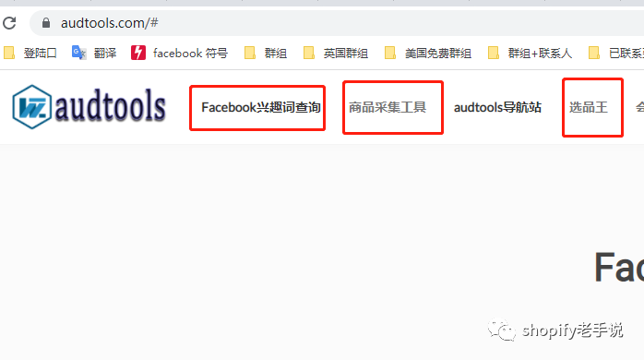Viewport: 644px width, 360px height.
Task: Open the 群组 bookmark folder
Action: coord(266,53)
